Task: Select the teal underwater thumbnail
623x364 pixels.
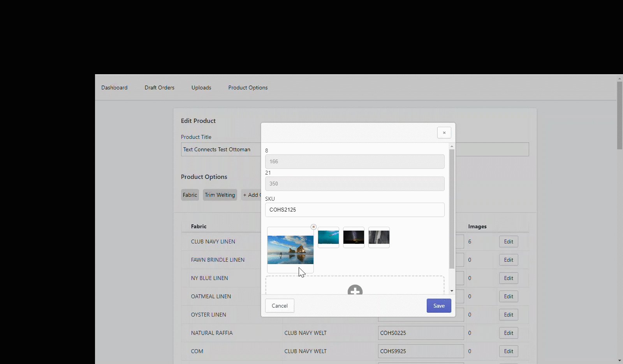Action: pyautogui.click(x=328, y=237)
